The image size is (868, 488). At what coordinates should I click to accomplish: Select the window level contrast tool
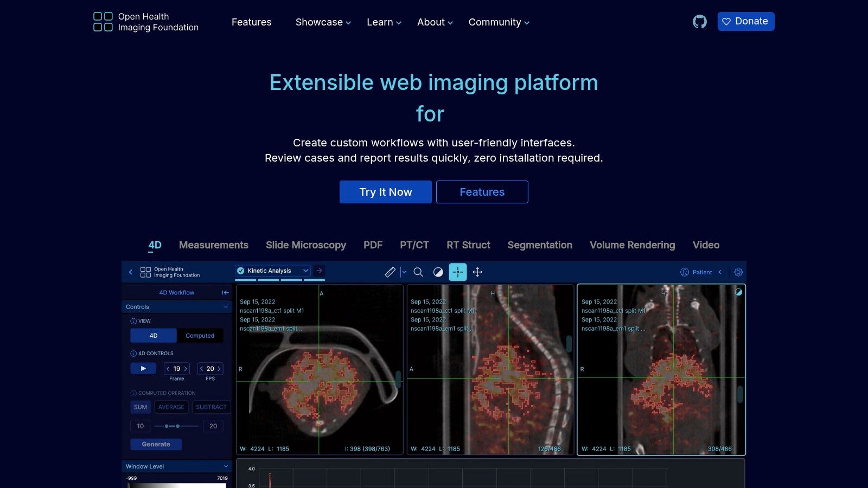tap(438, 272)
